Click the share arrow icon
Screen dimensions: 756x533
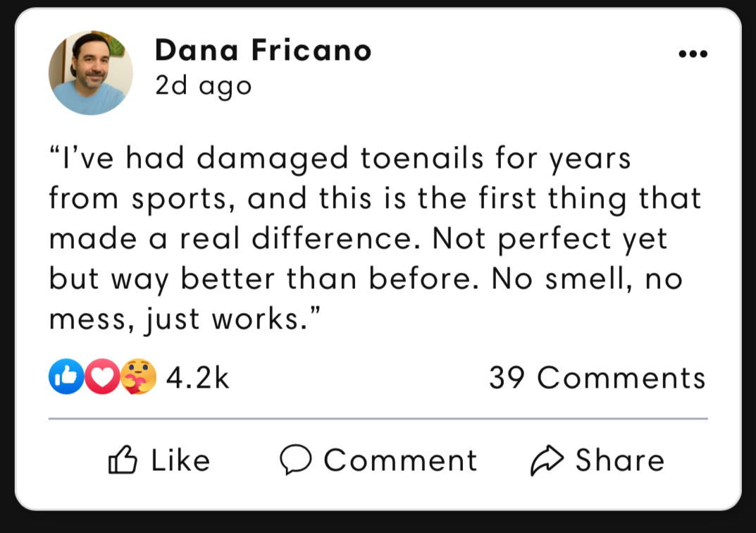[547, 460]
